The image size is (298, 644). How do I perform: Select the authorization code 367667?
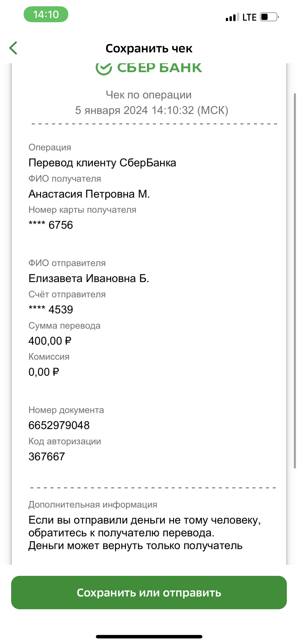(x=47, y=456)
